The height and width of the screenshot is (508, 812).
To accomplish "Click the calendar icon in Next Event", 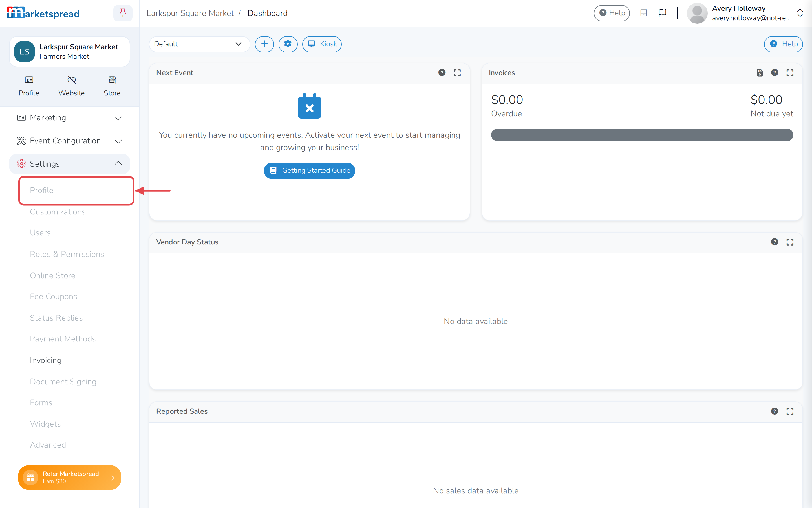I will [x=309, y=106].
